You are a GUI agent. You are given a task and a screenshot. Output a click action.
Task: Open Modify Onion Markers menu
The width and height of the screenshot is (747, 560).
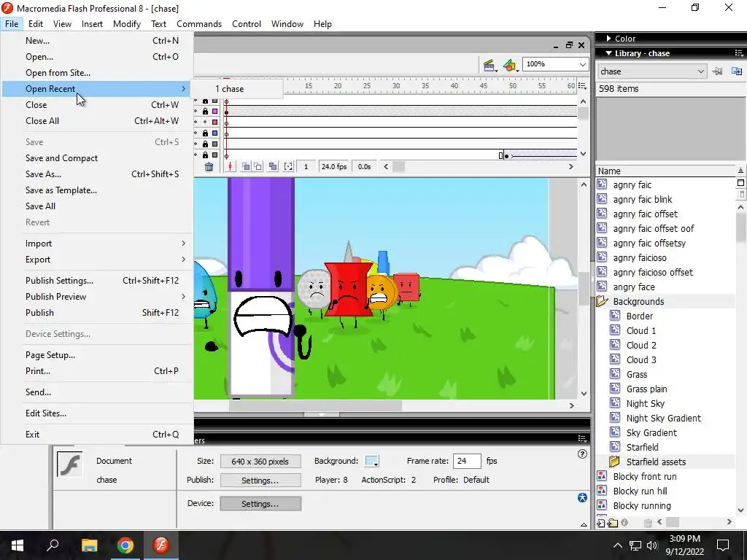pyautogui.click(x=288, y=167)
